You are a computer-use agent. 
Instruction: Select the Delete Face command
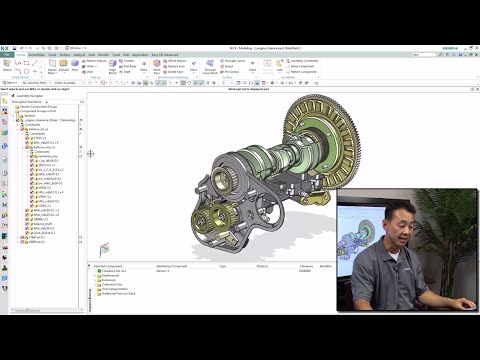tap(173, 72)
